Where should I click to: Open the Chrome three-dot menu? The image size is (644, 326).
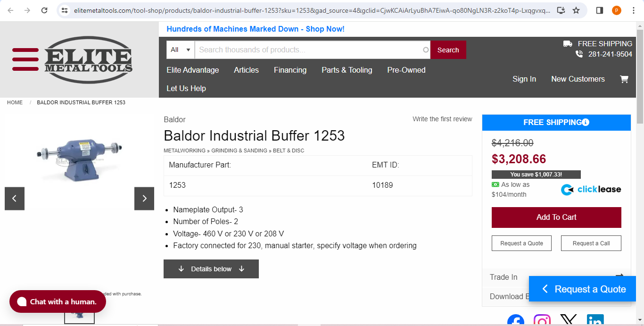[x=634, y=10]
